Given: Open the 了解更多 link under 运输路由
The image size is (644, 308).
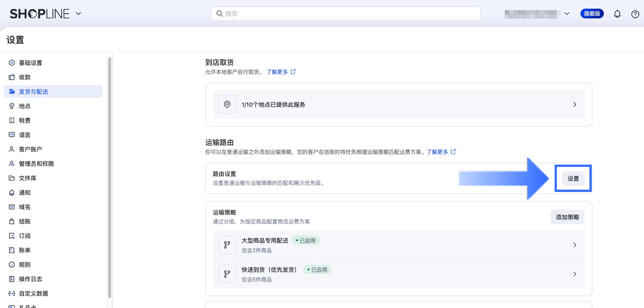Looking at the screenshot, I should [x=437, y=152].
